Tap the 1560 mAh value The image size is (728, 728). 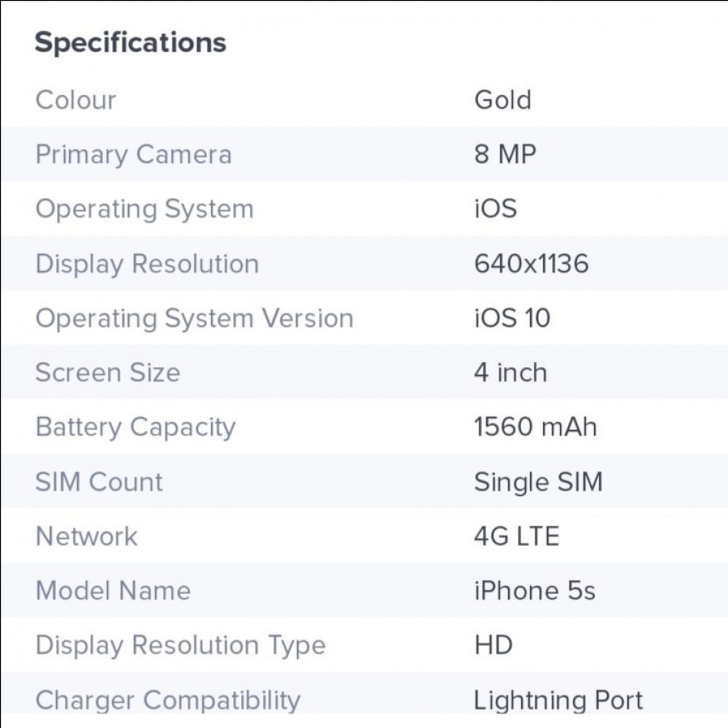coord(535,427)
